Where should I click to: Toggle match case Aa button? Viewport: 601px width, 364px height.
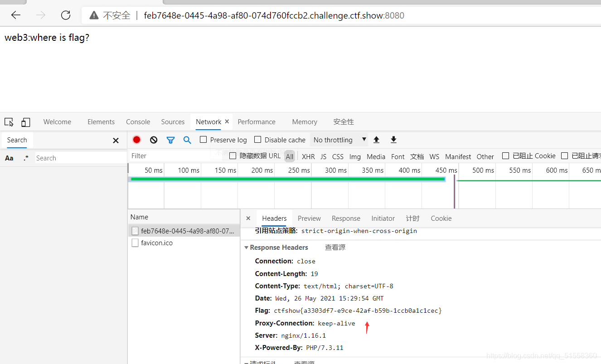pyautogui.click(x=9, y=158)
